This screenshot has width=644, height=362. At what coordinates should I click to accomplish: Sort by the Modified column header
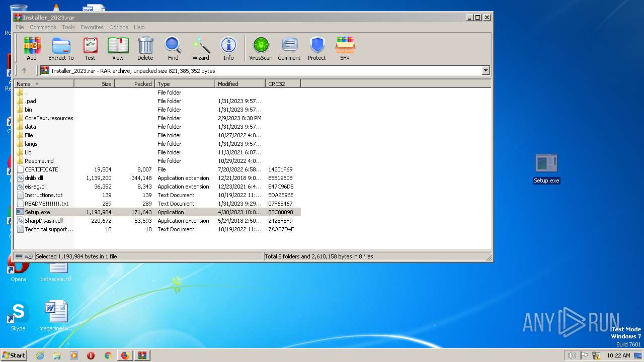[240, 83]
